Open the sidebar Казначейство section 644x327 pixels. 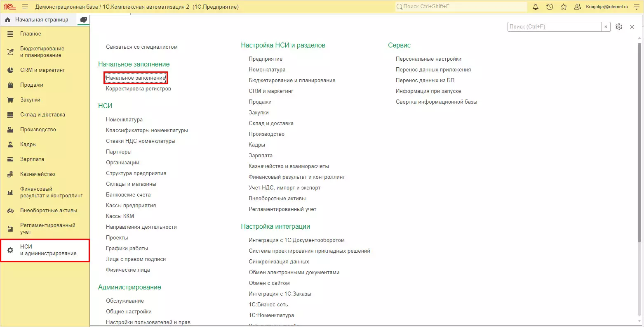click(45, 174)
